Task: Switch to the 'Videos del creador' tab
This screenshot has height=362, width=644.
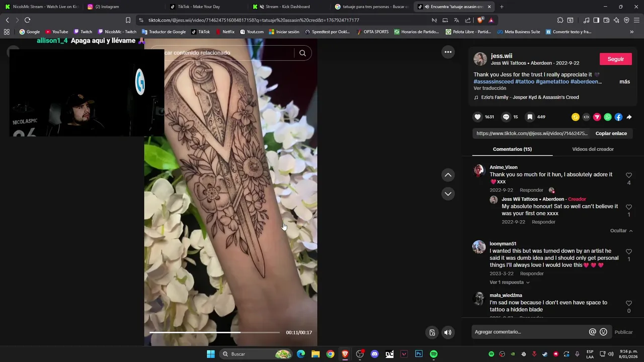Action: coord(593,149)
